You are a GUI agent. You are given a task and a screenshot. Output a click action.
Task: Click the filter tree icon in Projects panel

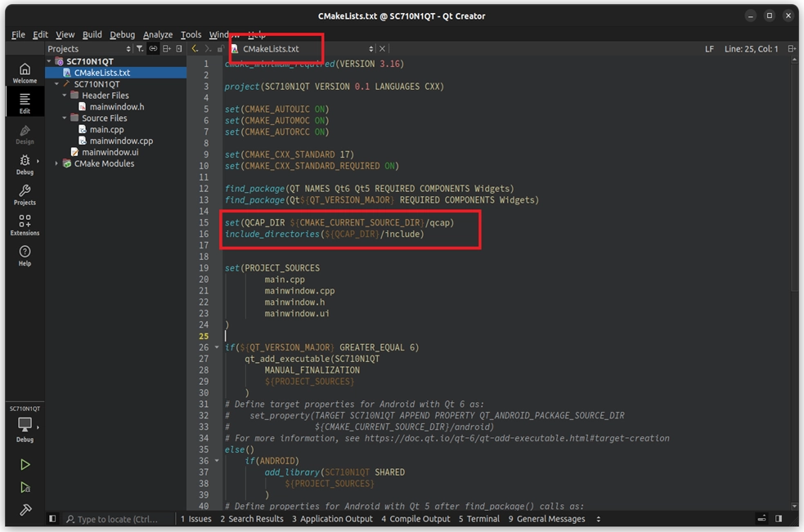pyautogui.click(x=140, y=49)
